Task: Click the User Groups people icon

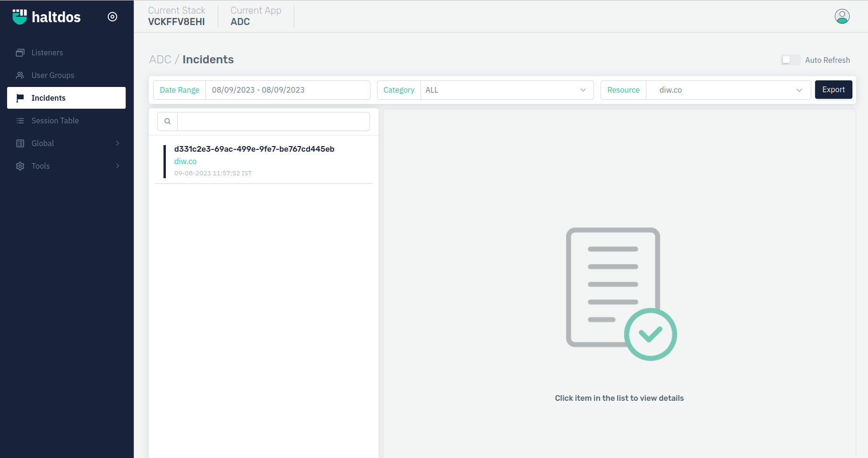Action: coord(20,75)
